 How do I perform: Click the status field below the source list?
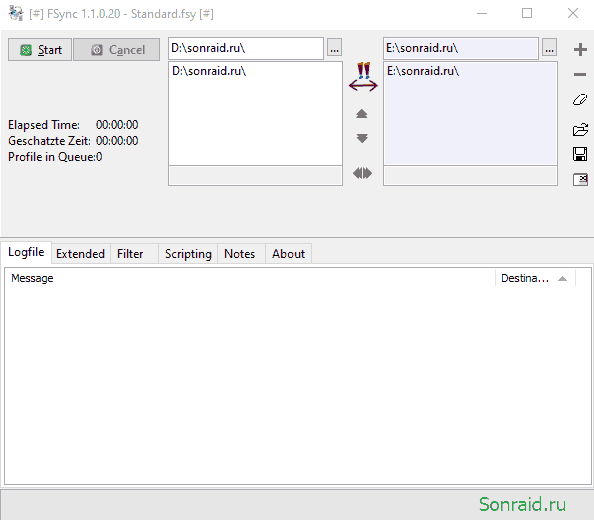(x=255, y=175)
